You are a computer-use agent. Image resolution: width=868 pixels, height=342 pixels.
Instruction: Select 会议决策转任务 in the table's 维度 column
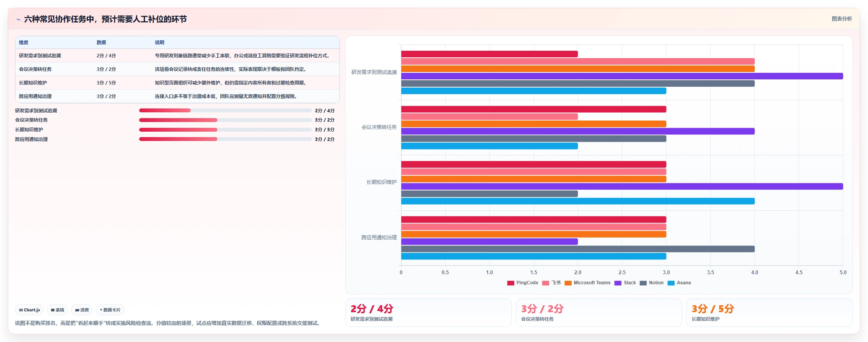pyautogui.click(x=35, y=69)
